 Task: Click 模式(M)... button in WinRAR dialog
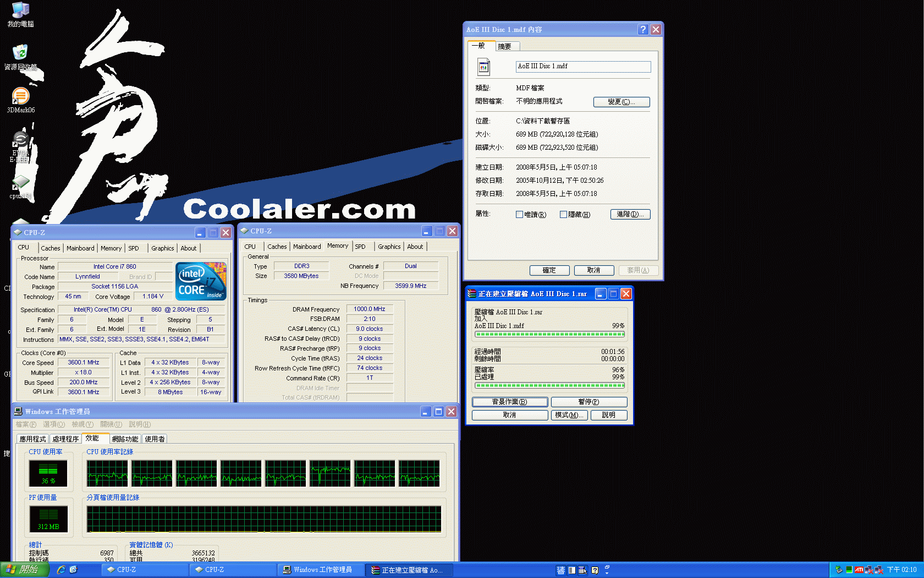coord(569,415)
